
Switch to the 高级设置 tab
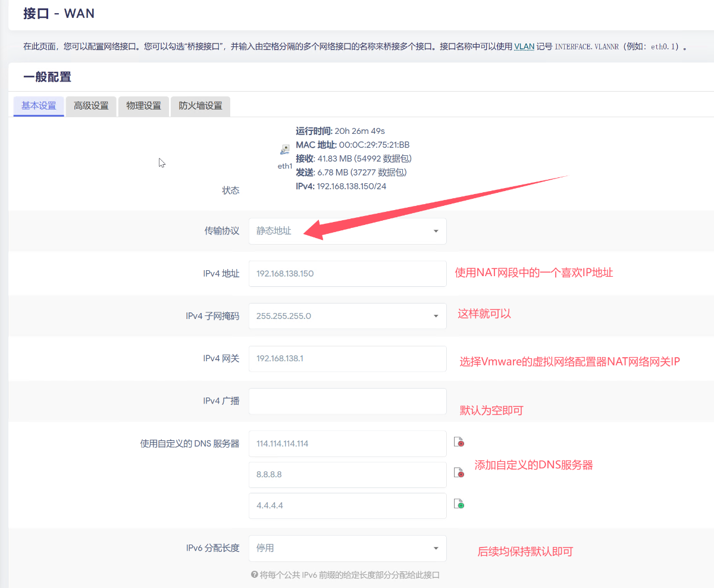91,106
